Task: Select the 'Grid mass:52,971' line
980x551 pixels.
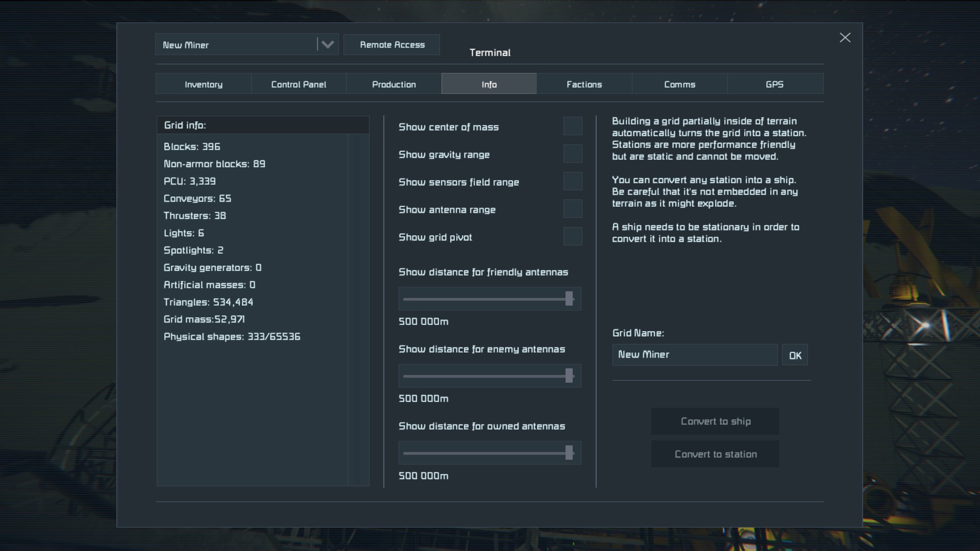Action: click(x=204, y=319)
